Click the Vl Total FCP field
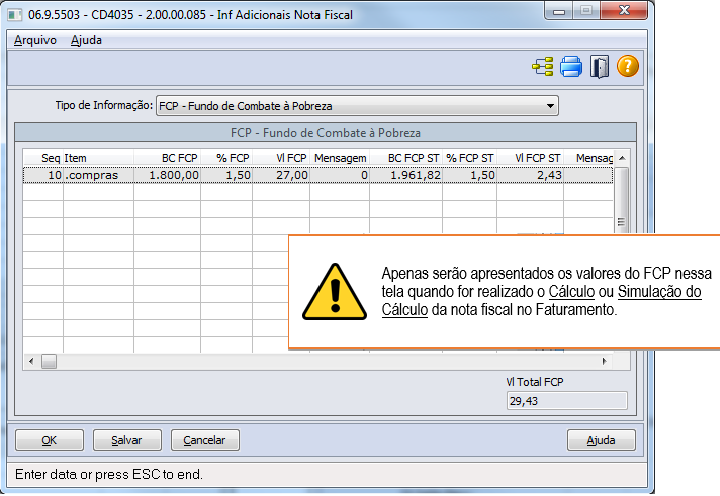Image resolution: width=720 pixels, height=496 pixels. click(x=566, y=400)
